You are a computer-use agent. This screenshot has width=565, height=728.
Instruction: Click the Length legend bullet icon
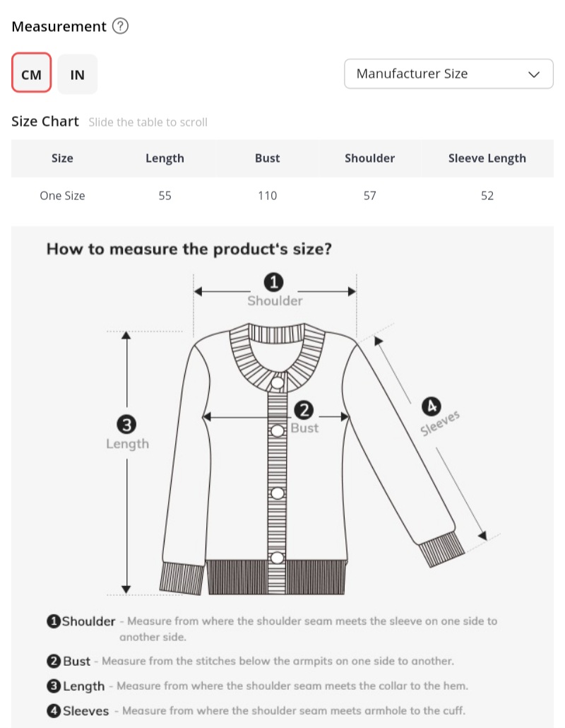coord(54,686)
